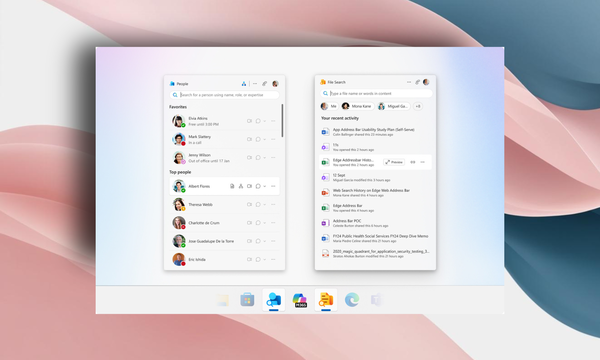Start a video call with Theresa Webb
Image resolution: width=600 pixels, height=360 pixels.
point(249,205)
